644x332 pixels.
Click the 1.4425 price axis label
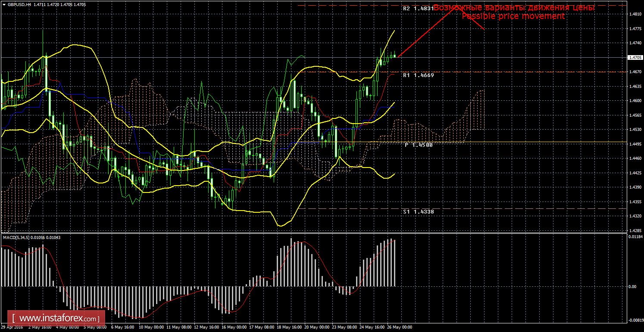tap(635, 173)
